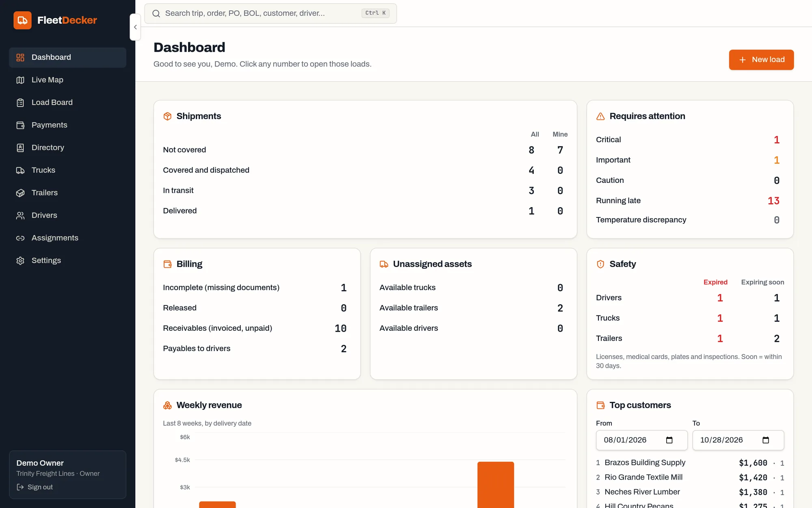Screen dimensions: 812x508
Task: Click the To date 10/28/2026 field
Action: pyautogui.click(x=738, y=440)
